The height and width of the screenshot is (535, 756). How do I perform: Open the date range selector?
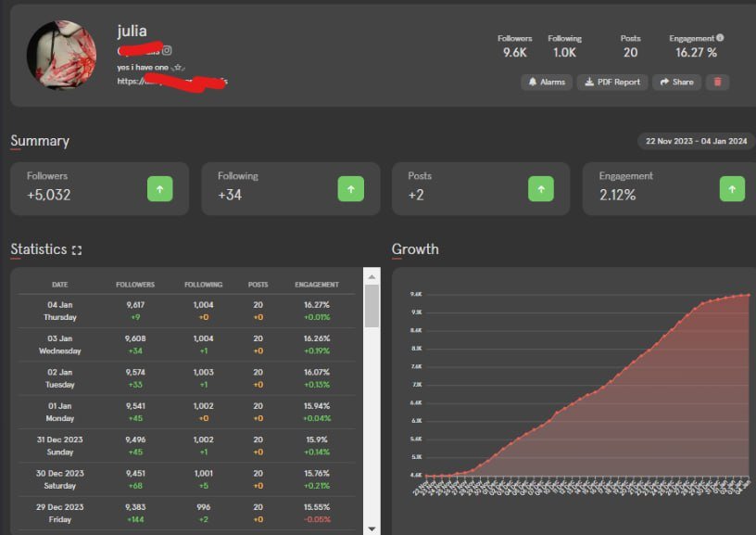[696, 141]
